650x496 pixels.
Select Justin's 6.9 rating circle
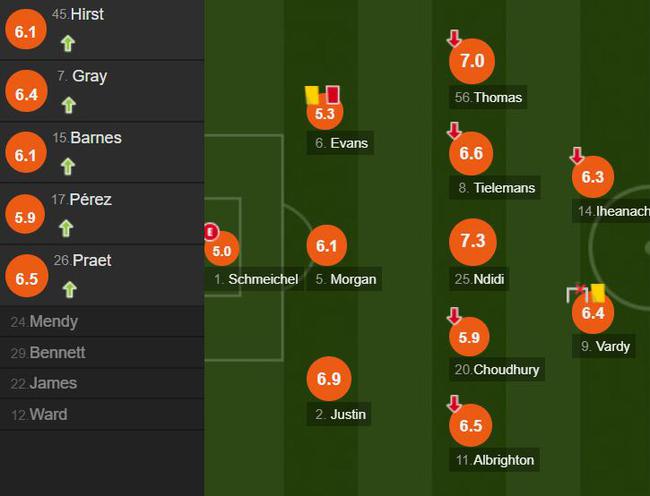[329, 379]
